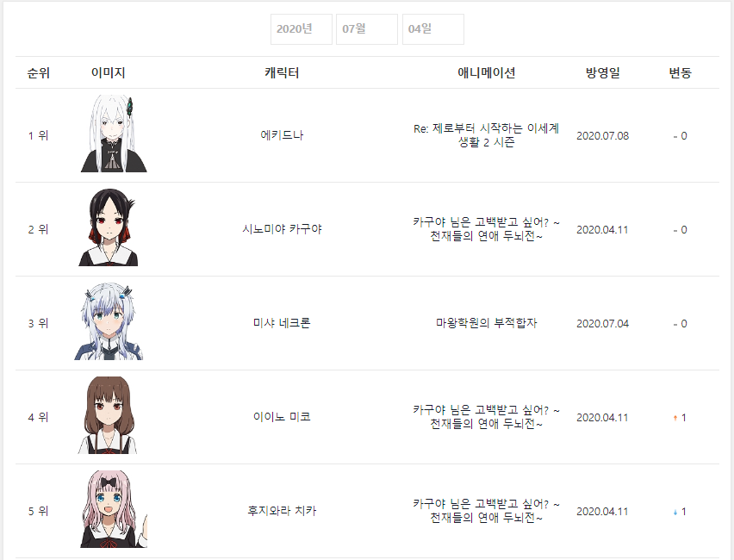Click the red up arrow rank change icon
This screenshot has width=734, height=560.
675,418
